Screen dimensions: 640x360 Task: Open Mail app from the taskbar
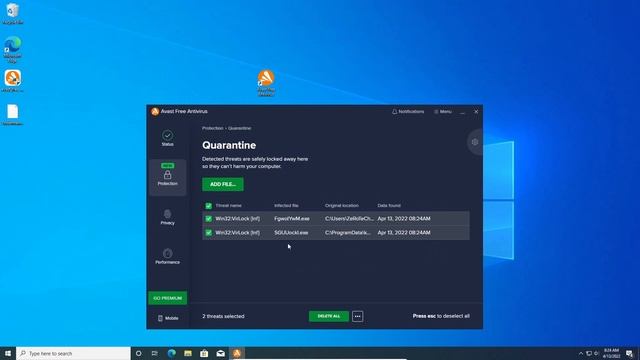[220, 353]
